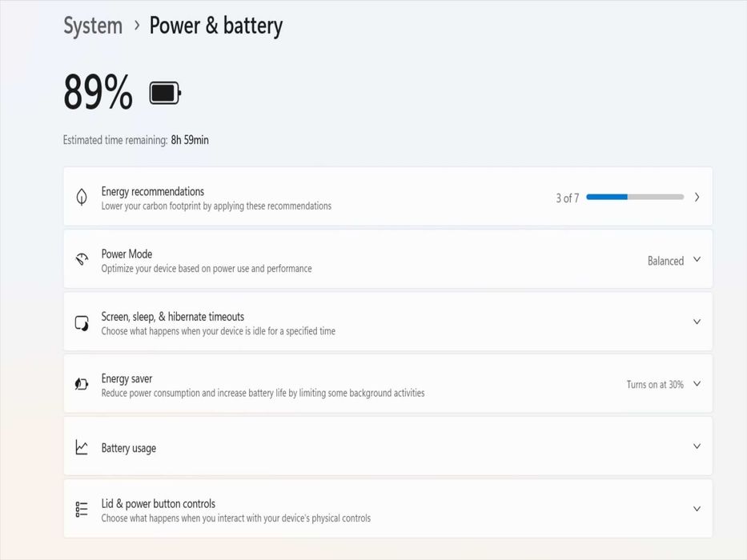Click the Energy recommendations title text

coord(152,191)
